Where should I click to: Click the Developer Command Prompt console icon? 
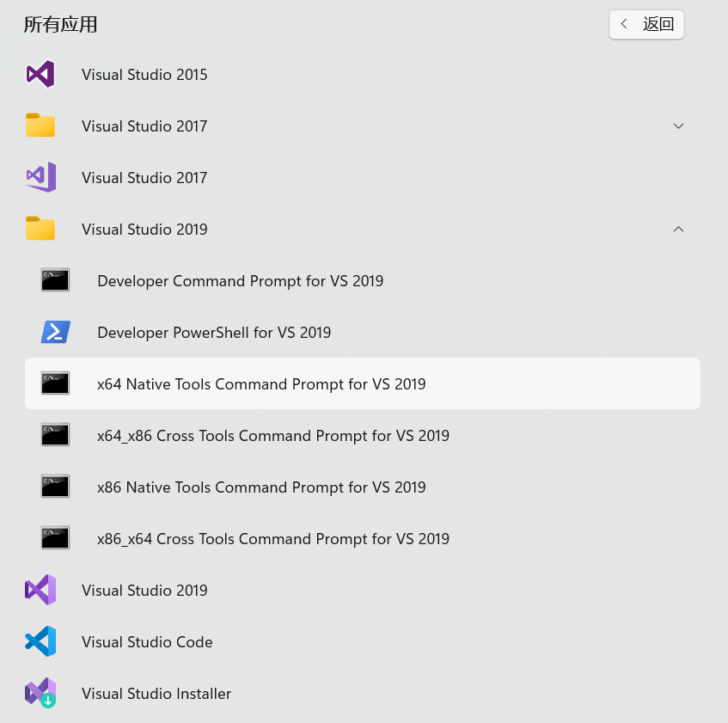click(x=56, y=281)
